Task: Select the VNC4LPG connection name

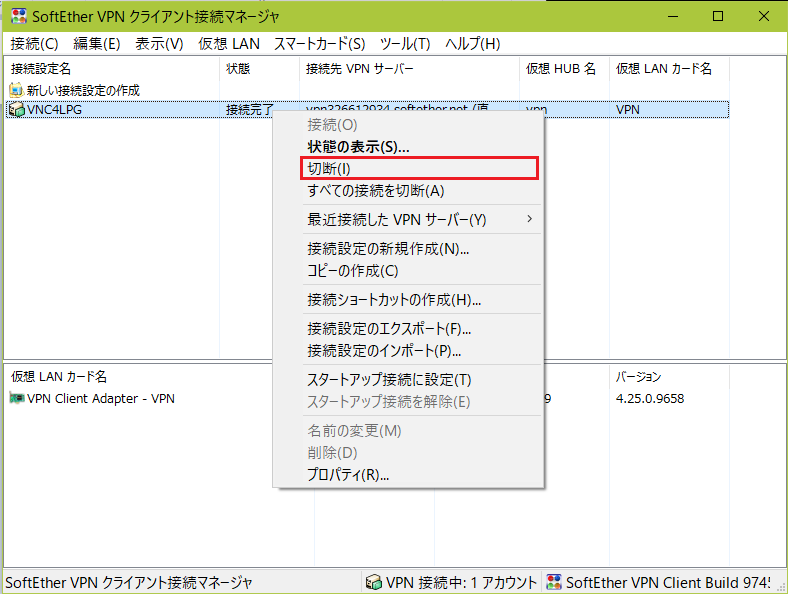Action: pyautogui.click(x=54, y=110)
